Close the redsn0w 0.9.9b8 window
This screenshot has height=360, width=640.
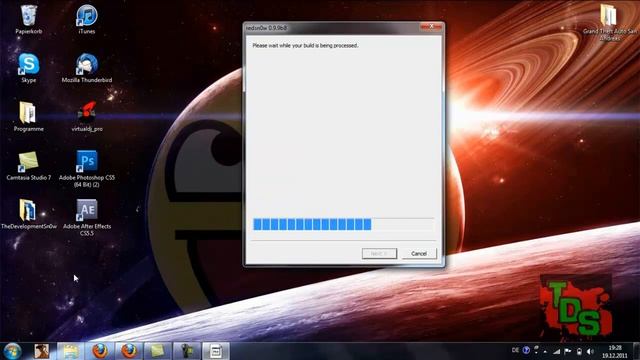click(x=431, y=27)
